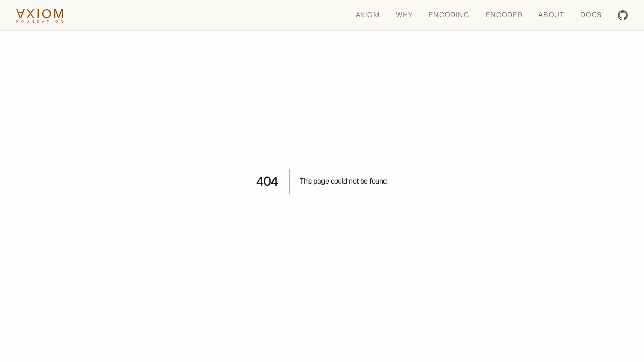Select "This page could not be found." text
Viewport: 644px width, 362px height.
tap(344, 181)
